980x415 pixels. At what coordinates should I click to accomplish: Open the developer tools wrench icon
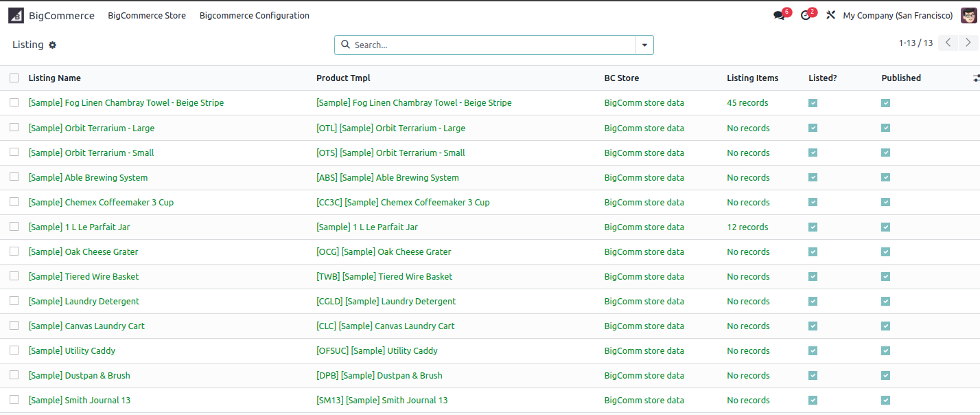point(830,16)
